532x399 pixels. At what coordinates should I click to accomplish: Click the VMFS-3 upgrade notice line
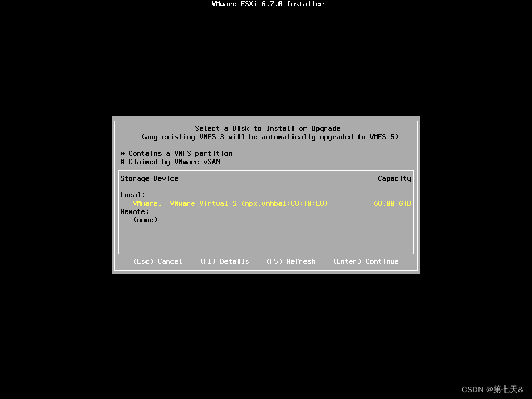click(x=270, y=137)
